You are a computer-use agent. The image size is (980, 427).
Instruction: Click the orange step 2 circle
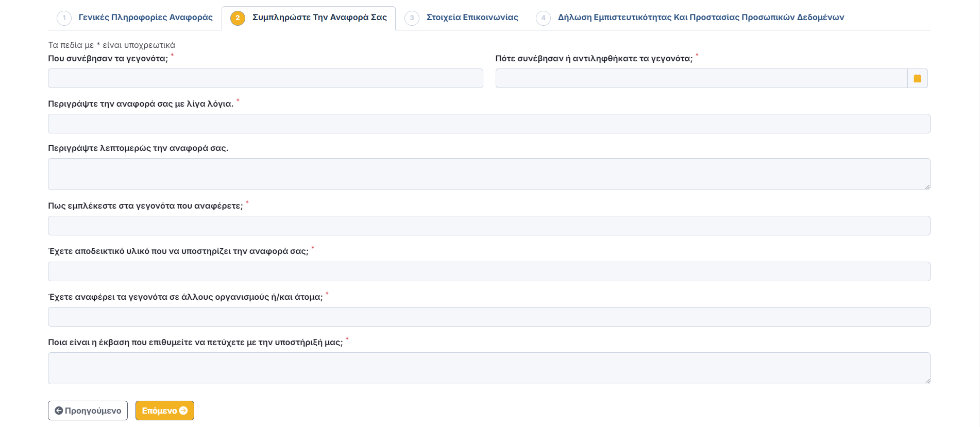pyautogui.click(x=238, y=18)
